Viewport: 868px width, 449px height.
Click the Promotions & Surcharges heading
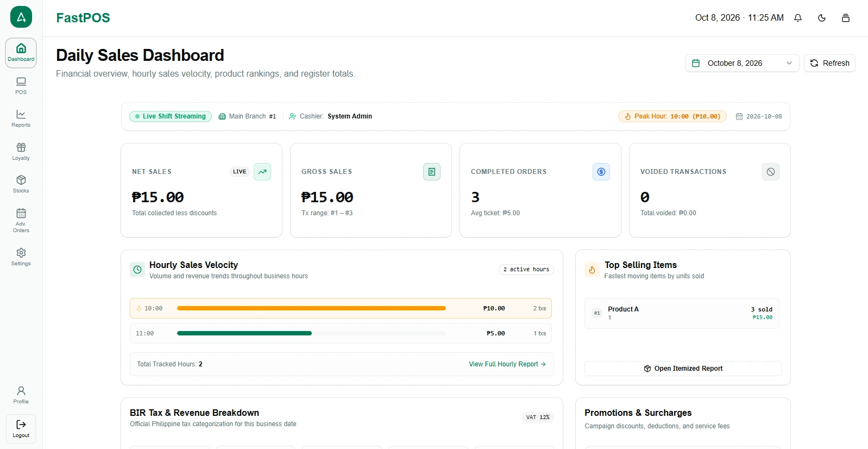(638, 413)
